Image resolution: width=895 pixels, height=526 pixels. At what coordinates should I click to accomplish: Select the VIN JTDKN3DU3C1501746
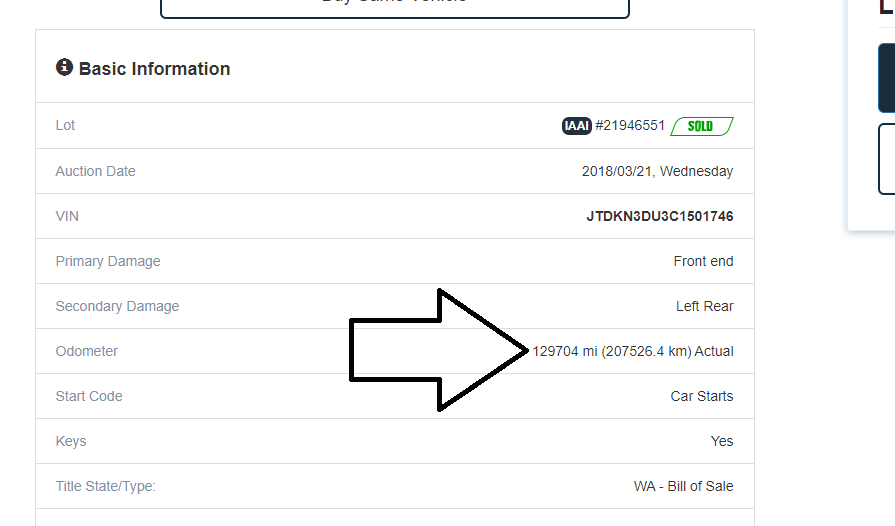click(659, 216)
